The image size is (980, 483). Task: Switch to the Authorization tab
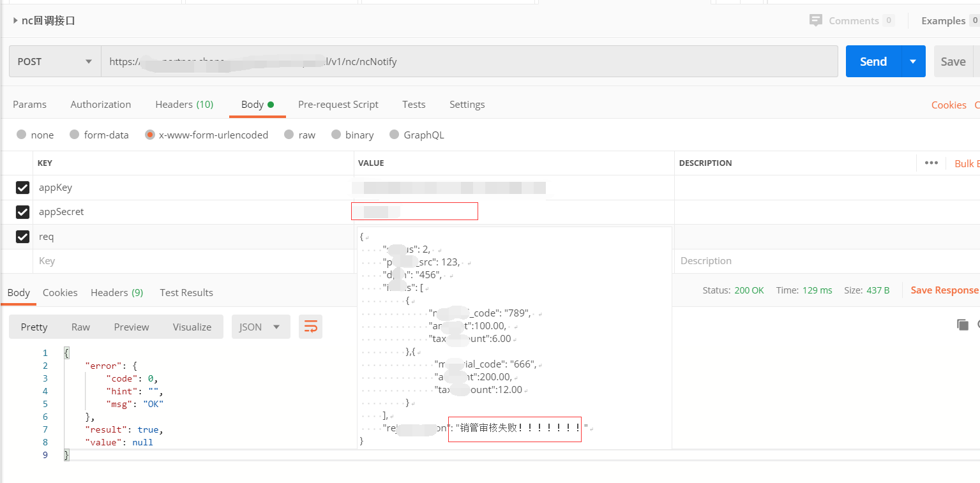(x=101, y=104)
